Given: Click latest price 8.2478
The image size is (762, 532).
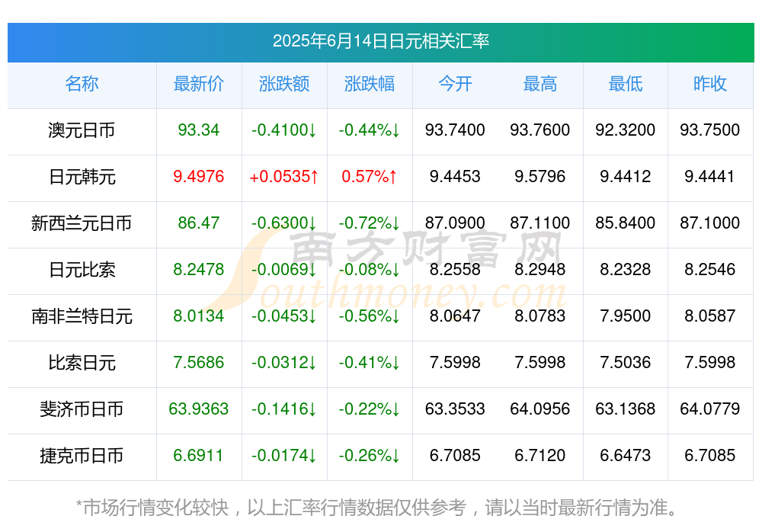Looking at the screenshot, I should [199, 269].
